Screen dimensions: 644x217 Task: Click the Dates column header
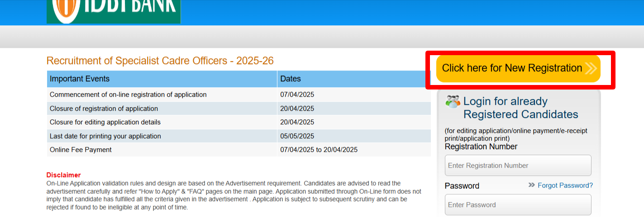pyautogui.click(x=291, y=79)
